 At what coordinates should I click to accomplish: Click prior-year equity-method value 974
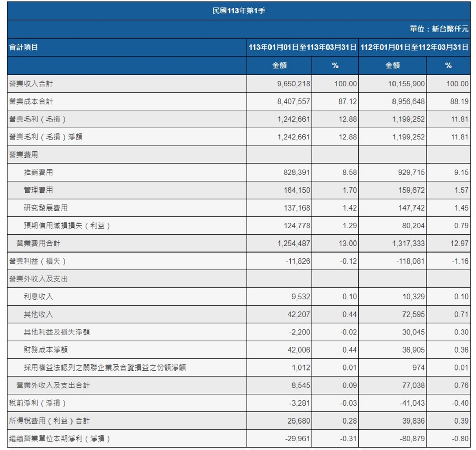(x=418, y=367)
